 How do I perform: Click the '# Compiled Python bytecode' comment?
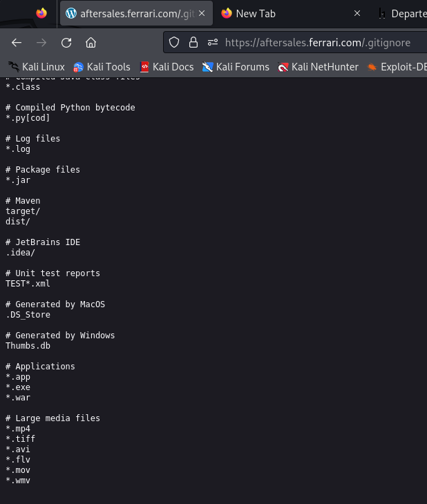[70, 108]
